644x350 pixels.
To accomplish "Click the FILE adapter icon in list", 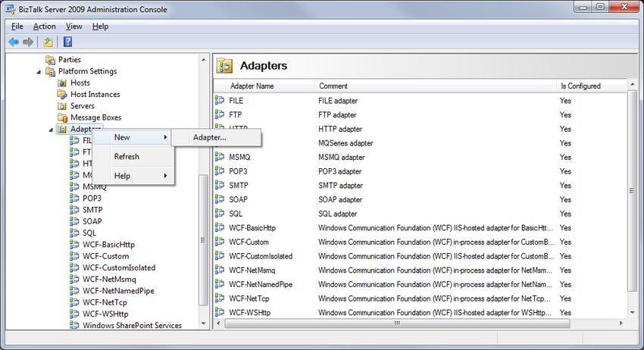I will pyautogui.click(x=220, y=100).
